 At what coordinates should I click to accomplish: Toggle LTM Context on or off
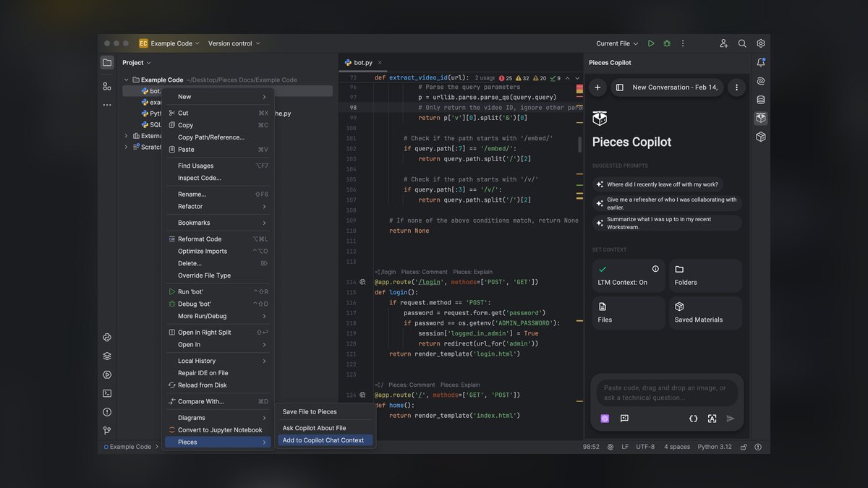tap(628, 275)
